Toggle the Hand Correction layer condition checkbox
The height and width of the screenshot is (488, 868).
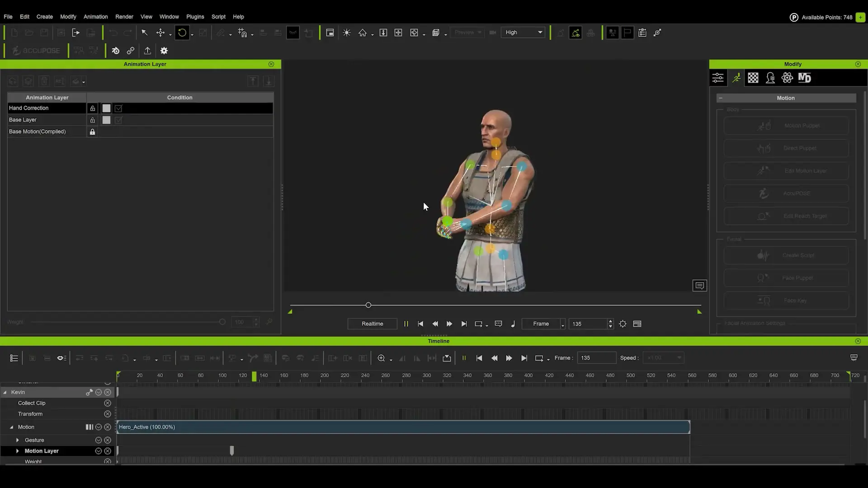[x=118, y=108]
